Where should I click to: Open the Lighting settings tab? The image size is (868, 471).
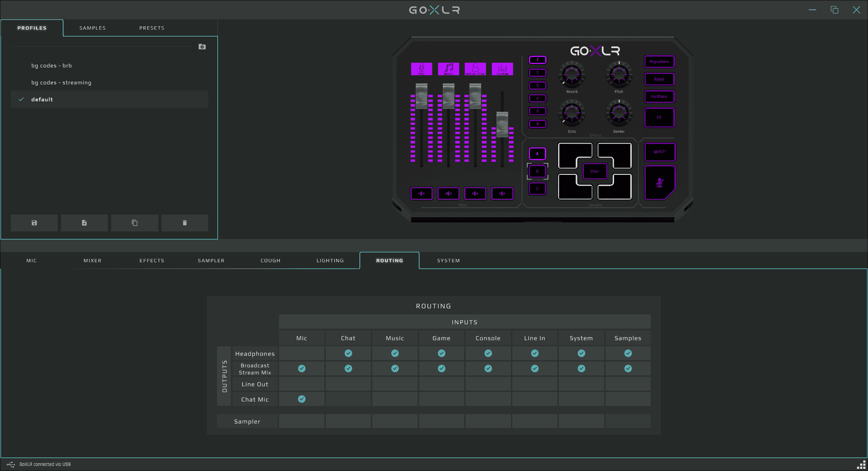(330, 261)
